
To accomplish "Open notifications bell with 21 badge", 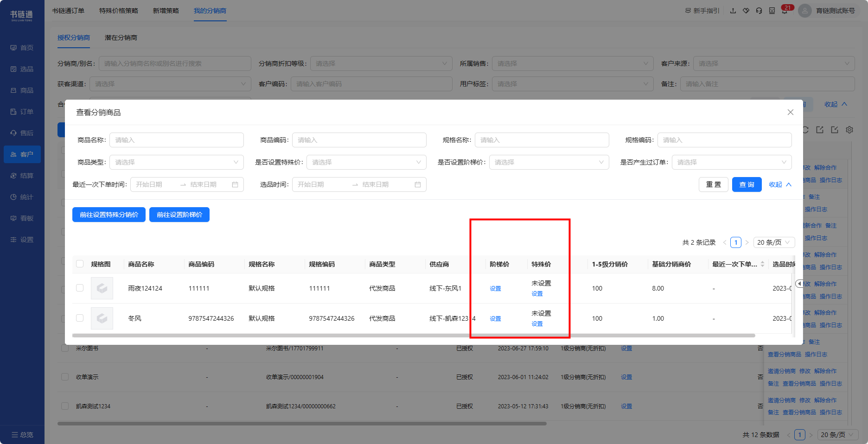I will (x=785, y=10).
